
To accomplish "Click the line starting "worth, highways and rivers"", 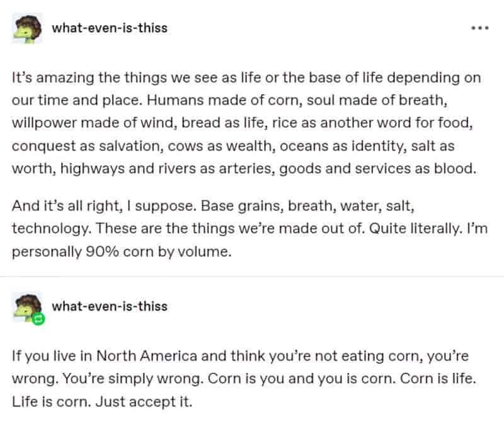I will click(244, 169).
